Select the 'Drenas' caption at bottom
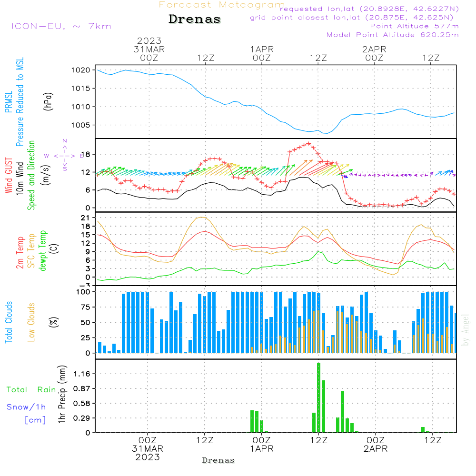Screen dimensions: 476x476 218,460
